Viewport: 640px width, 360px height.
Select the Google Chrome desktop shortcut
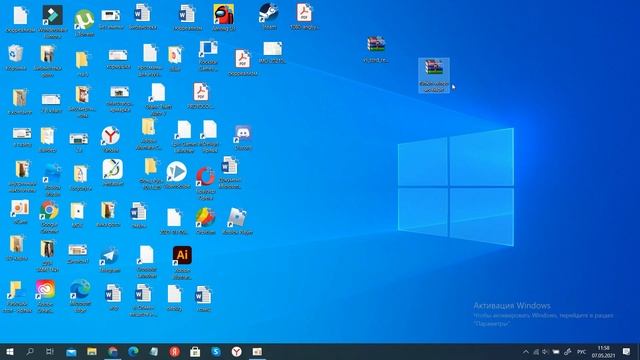pos(49,217)
